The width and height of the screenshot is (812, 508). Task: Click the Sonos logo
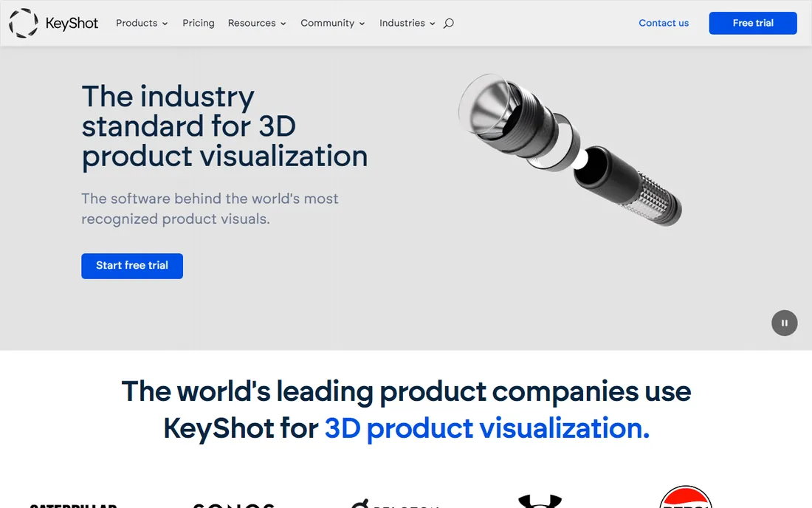click(x=233, y=505)
